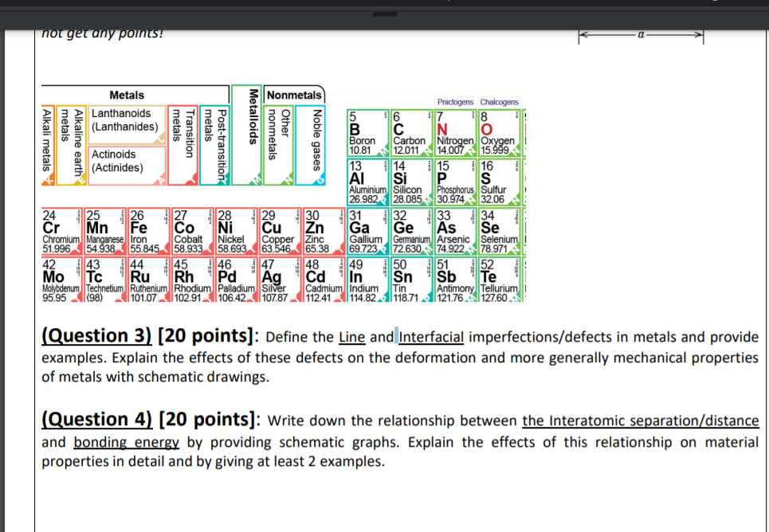Click the (Question 3) heading
The width and height of the screenshot is (769, 532).
click(96, 336)
